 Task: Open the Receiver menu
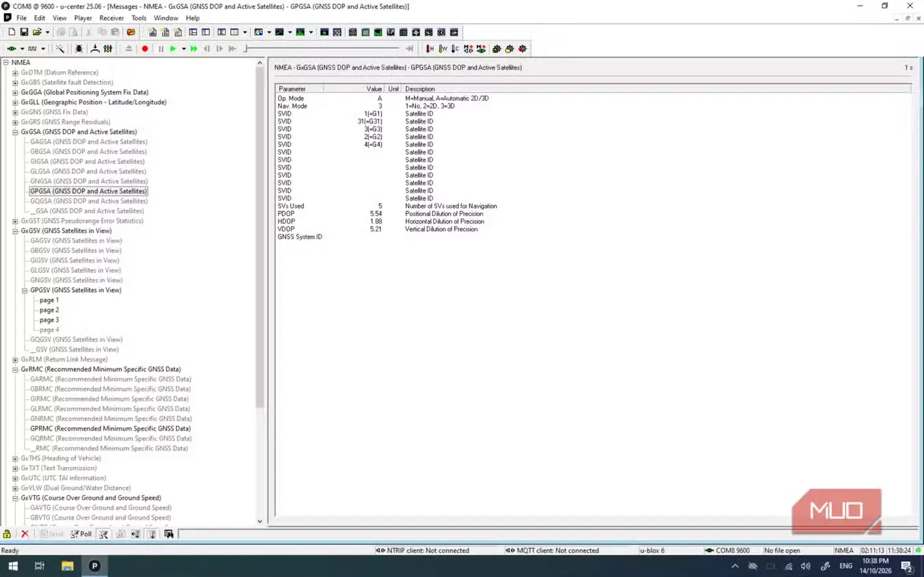[111, 18]
